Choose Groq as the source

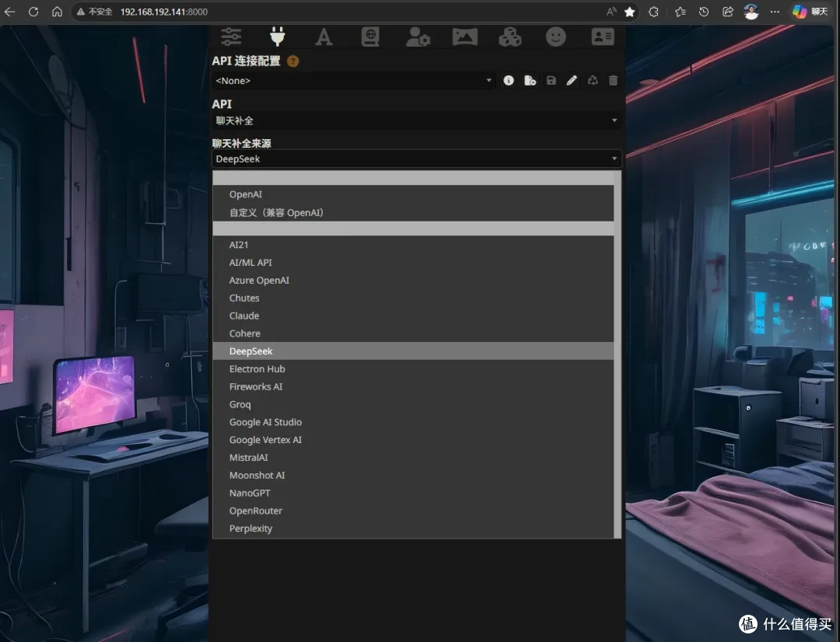click(413, 404)
